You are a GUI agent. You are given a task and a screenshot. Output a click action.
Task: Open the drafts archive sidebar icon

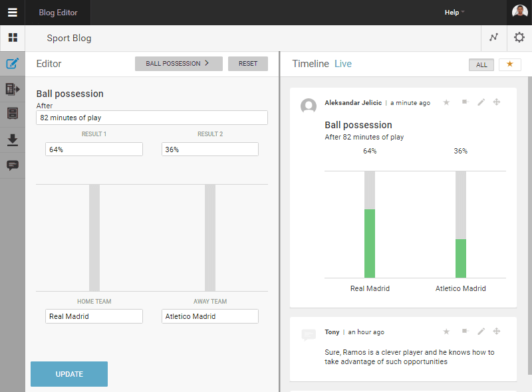pyautogui.click(x=13, y=113)
